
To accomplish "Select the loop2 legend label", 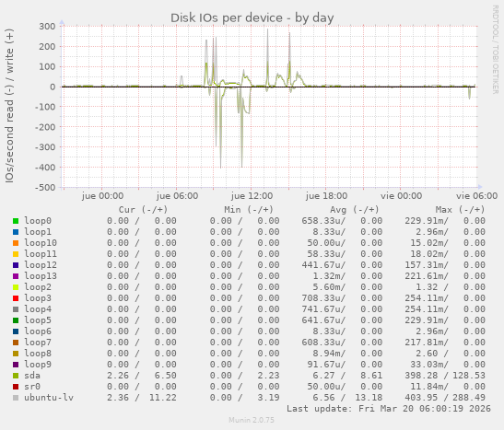I will [38, 287].
